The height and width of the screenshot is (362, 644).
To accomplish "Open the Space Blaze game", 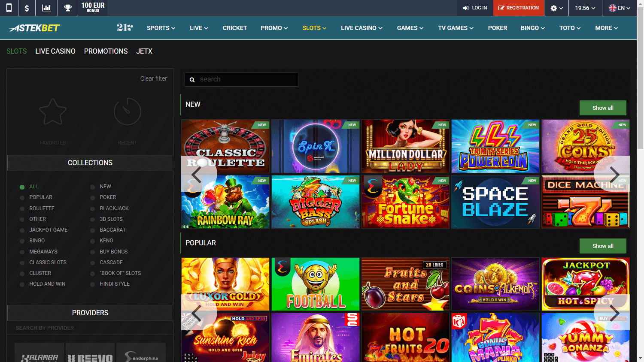I will point(495,202).
